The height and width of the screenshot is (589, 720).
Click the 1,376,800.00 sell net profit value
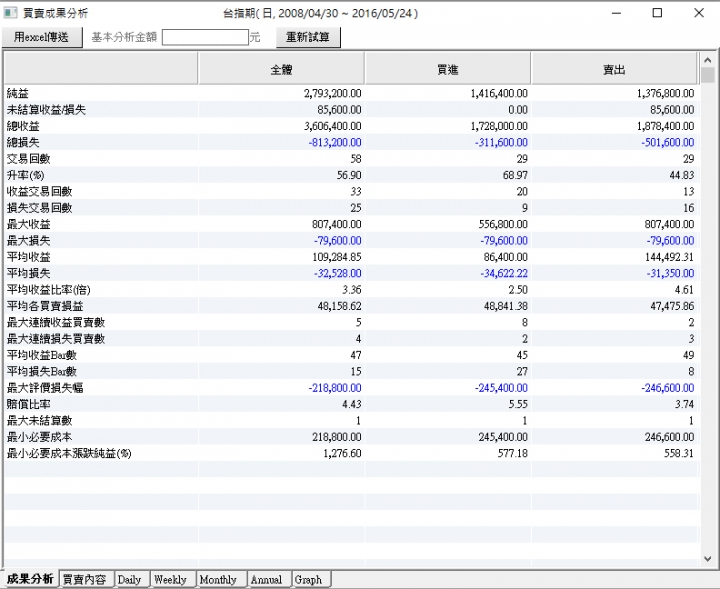coord(665,93)
